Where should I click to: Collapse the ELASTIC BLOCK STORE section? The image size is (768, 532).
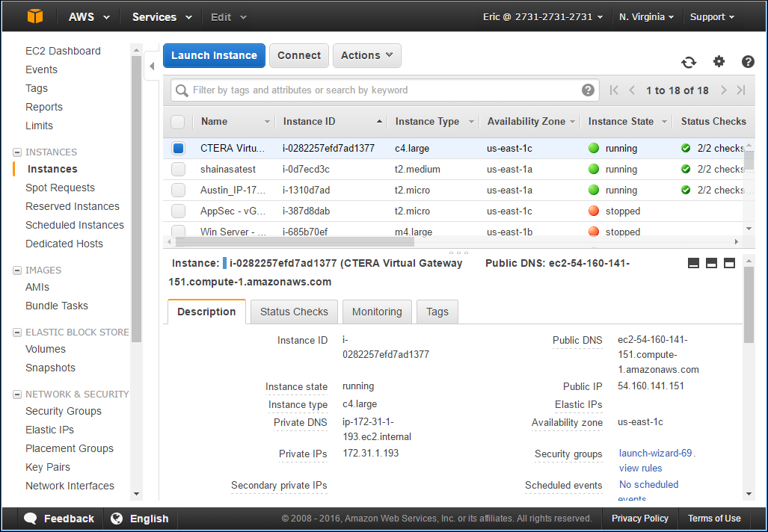[17, 332]
